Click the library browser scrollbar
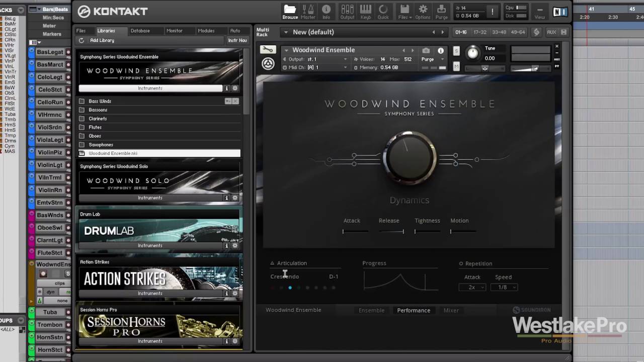The height and width of the screenshot is (362, 644). 246,81
